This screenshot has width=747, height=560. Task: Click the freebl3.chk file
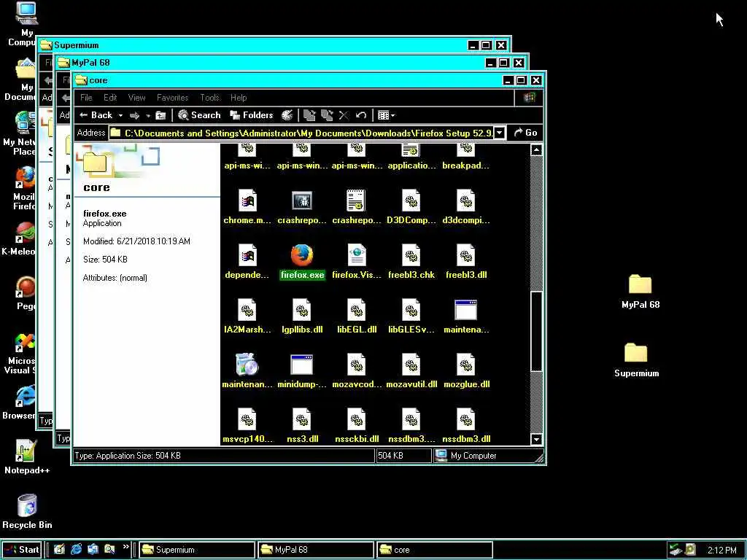tap(411, 262)
